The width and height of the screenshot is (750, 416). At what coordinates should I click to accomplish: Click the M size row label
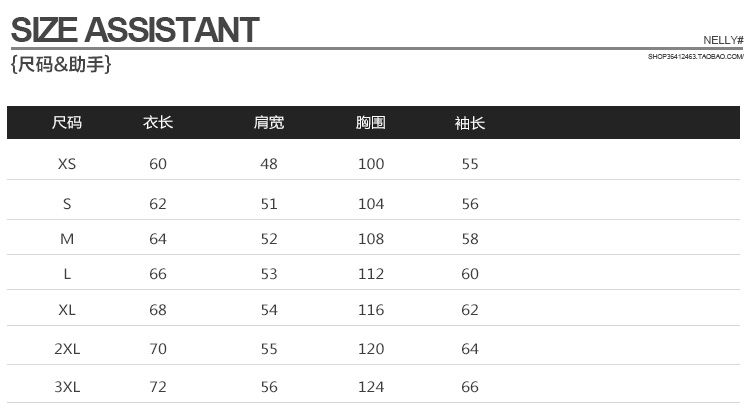click(x=67, y=239)
